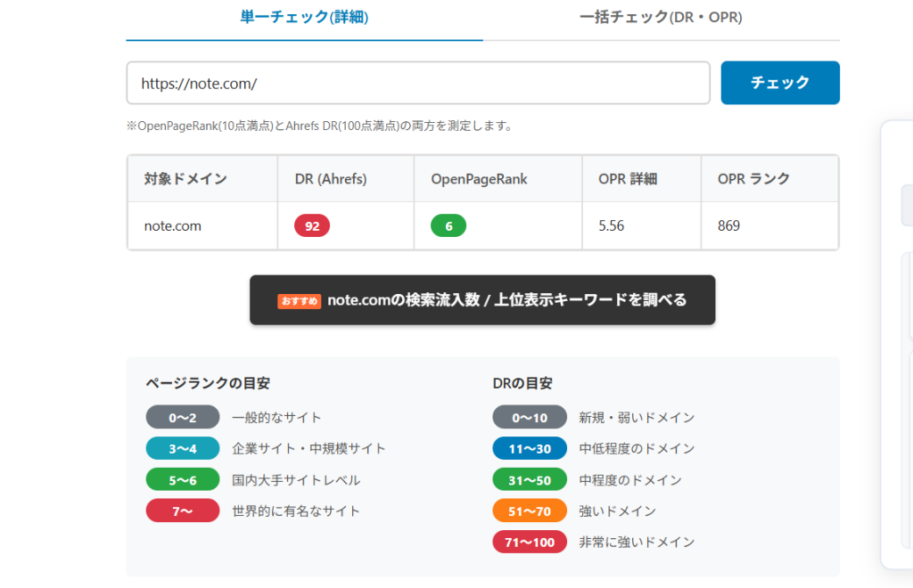The image size is (913, 588).
Task: Click the 一般的なサイト label
Action: [276, 418]
